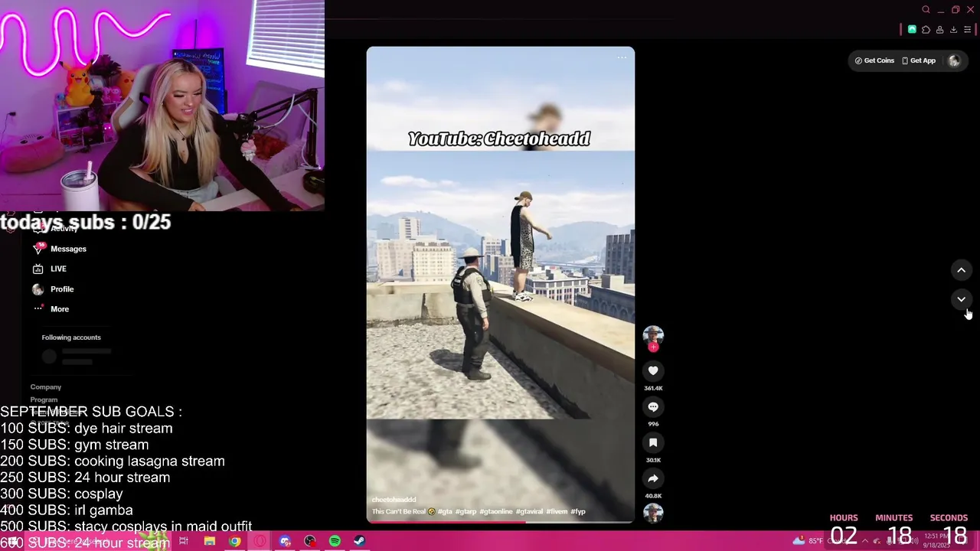Open comments with the speech bubble icon
The height and width of the screenshot is (551, 980).
pos(653,407)
